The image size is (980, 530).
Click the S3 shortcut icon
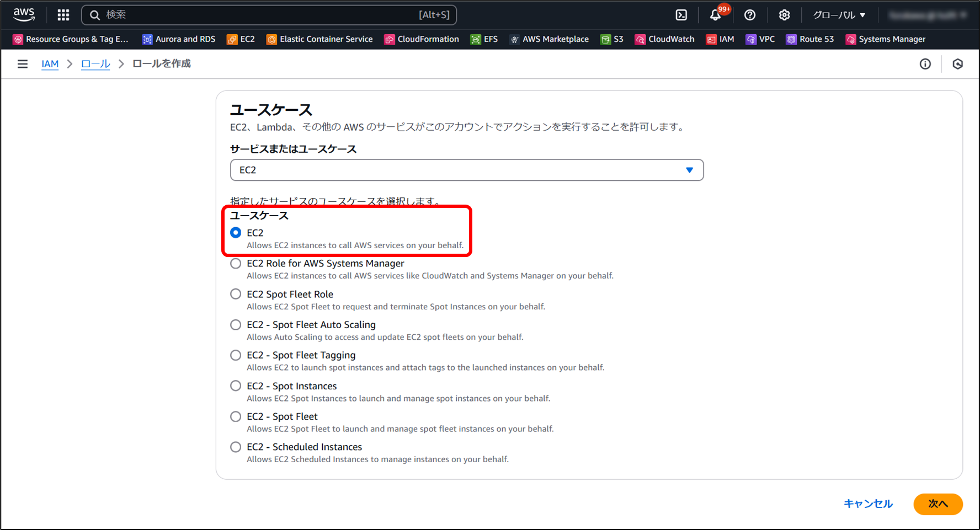coord(605,39)
